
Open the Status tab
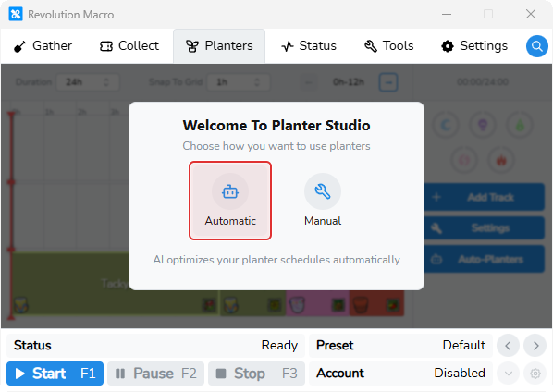pyautogui.click(x=309, y=46)
